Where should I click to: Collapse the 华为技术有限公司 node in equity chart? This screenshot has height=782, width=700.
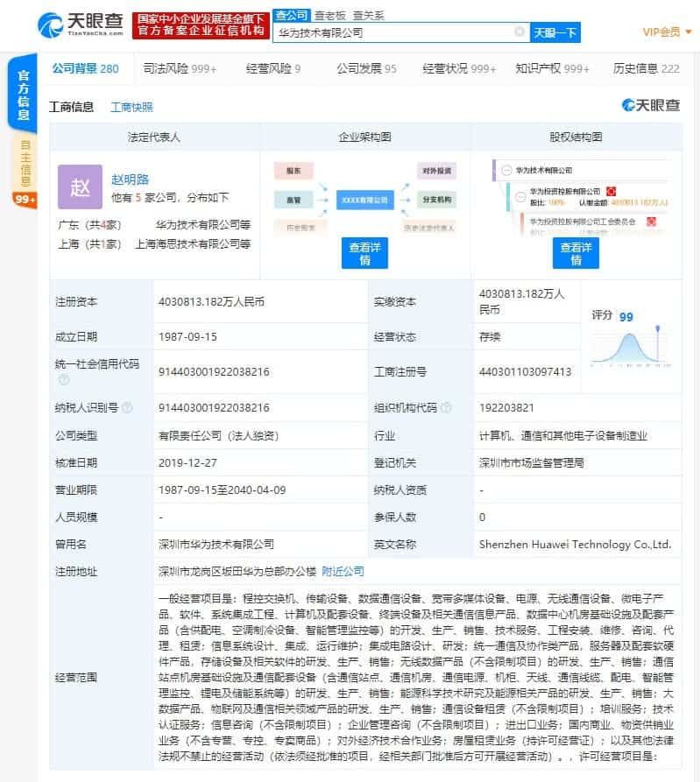[x=506, y=170]
